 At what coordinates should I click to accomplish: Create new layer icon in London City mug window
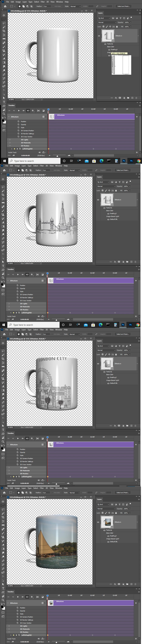[131, 426]
